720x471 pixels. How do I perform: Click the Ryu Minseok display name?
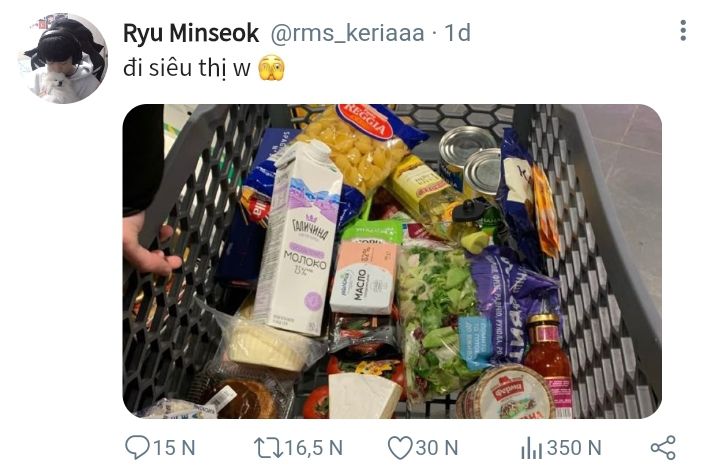coord(191,33)
